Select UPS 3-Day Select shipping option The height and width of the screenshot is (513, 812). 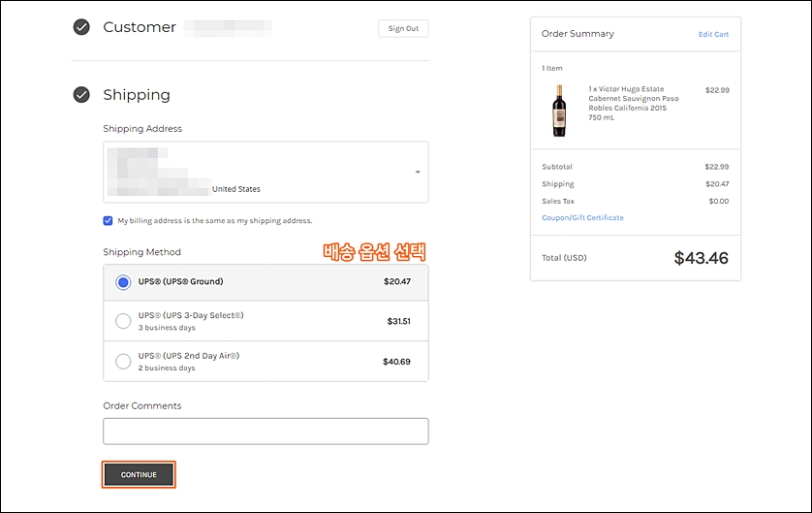tap(265, 321)
